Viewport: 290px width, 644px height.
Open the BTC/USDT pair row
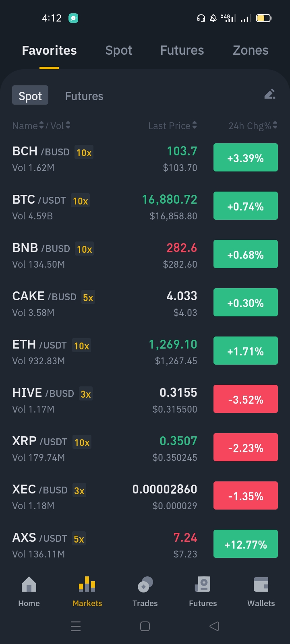point(145,207)
